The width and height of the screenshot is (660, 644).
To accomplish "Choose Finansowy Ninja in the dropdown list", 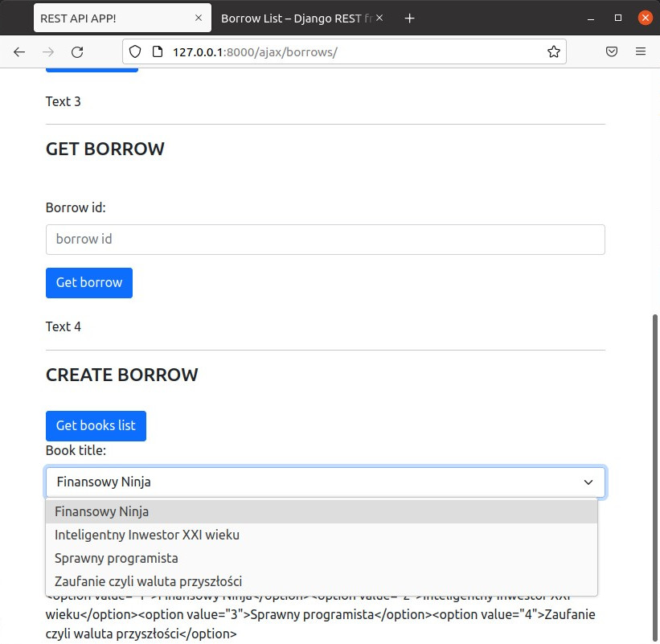I will (102, 511).
